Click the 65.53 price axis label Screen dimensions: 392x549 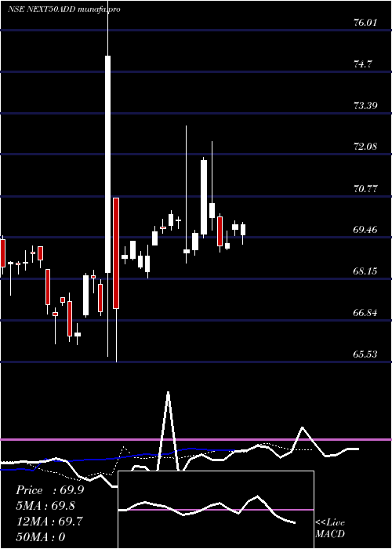click(x=365, y=354)
